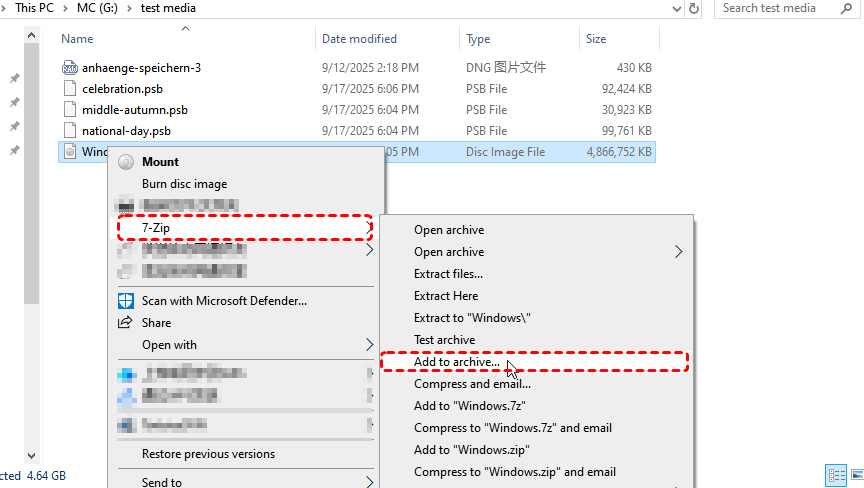Viewport: 864px width, 488px height.
Task: Click the Share arrow icon
Action: [x=126, y=323]
